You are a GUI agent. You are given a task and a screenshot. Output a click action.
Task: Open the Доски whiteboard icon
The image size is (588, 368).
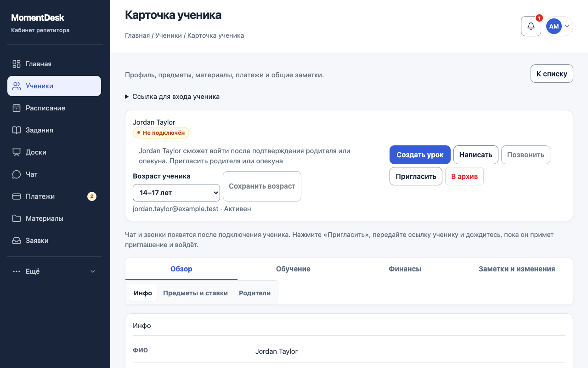pyautogui.click(x=17, y=152)
